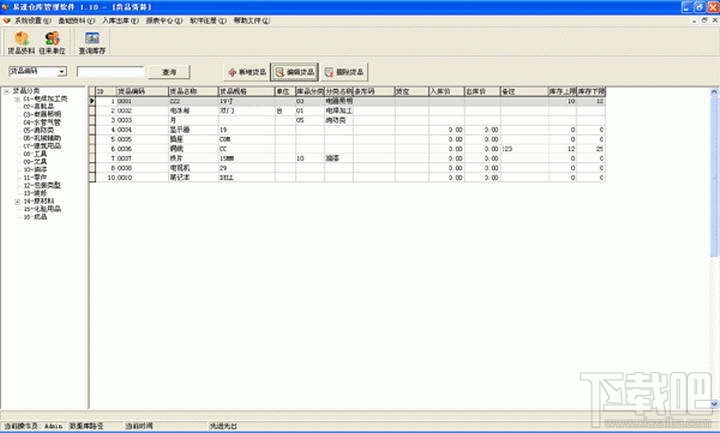Open the 往来单位 toolbar icon
Image resolution: width=720 pixels, height=433 pixels.
[52, 43]
